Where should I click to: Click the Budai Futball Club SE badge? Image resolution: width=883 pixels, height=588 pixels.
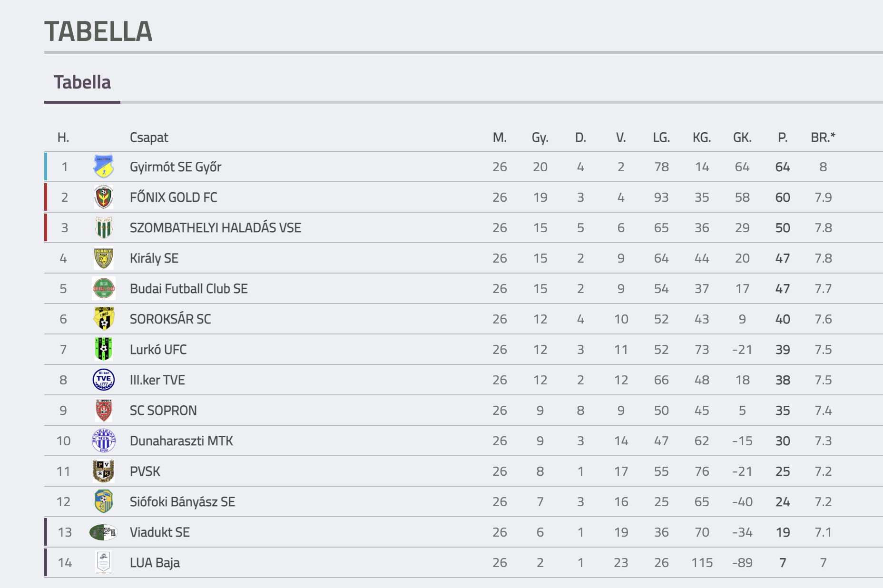click(104, 288)
